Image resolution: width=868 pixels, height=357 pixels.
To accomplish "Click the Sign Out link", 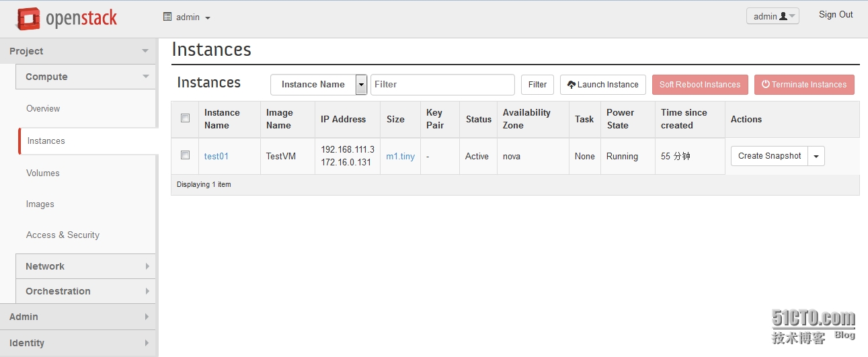I will coord(836,15).
